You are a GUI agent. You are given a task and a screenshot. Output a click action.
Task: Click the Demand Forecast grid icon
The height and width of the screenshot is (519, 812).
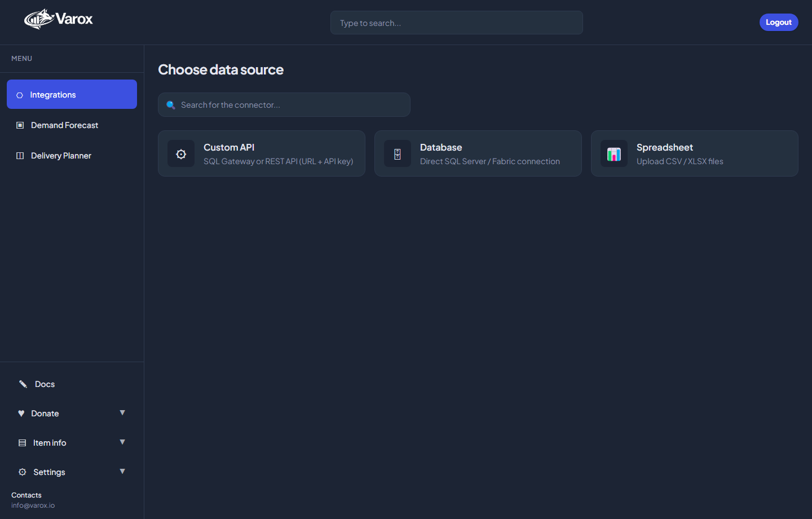(20, 125)
